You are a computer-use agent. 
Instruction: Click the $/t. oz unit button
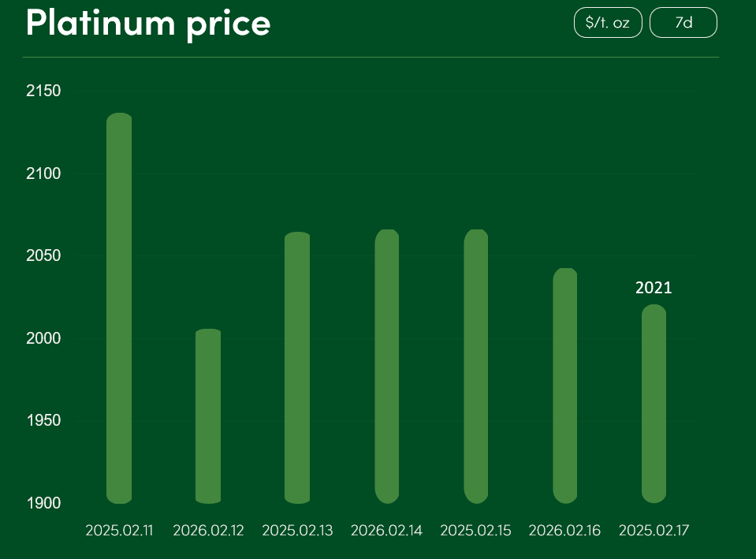[x=608, y=23]
